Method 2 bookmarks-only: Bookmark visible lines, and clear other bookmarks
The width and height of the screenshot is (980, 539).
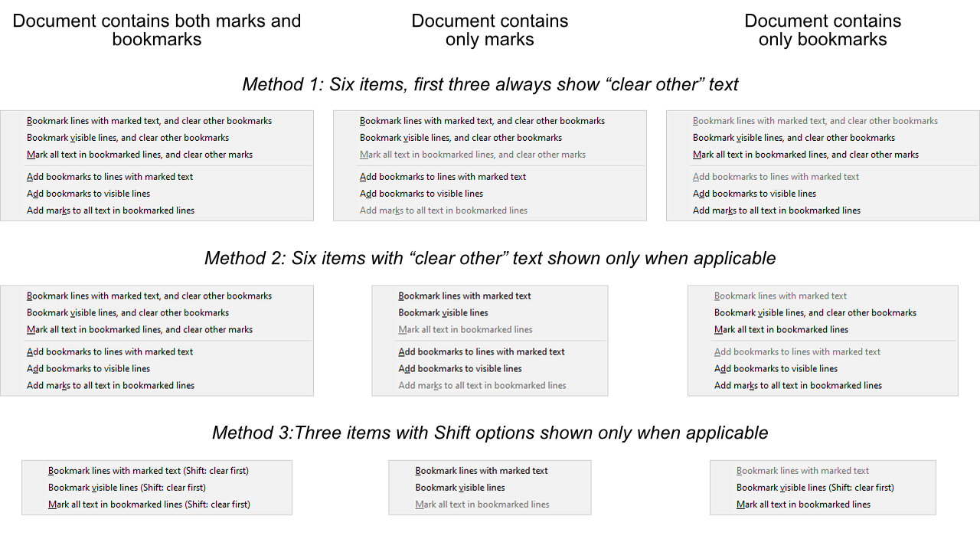[x=823, y=312]
